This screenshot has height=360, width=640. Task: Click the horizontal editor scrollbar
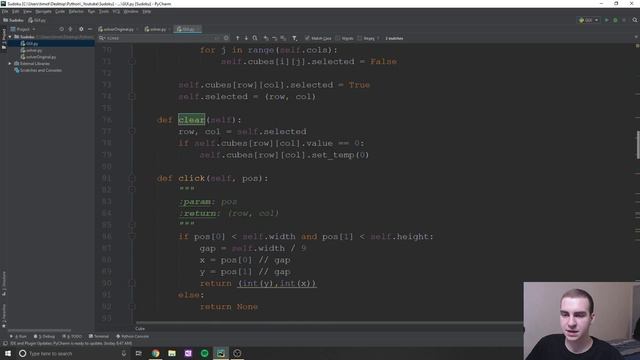coord(329,323)
